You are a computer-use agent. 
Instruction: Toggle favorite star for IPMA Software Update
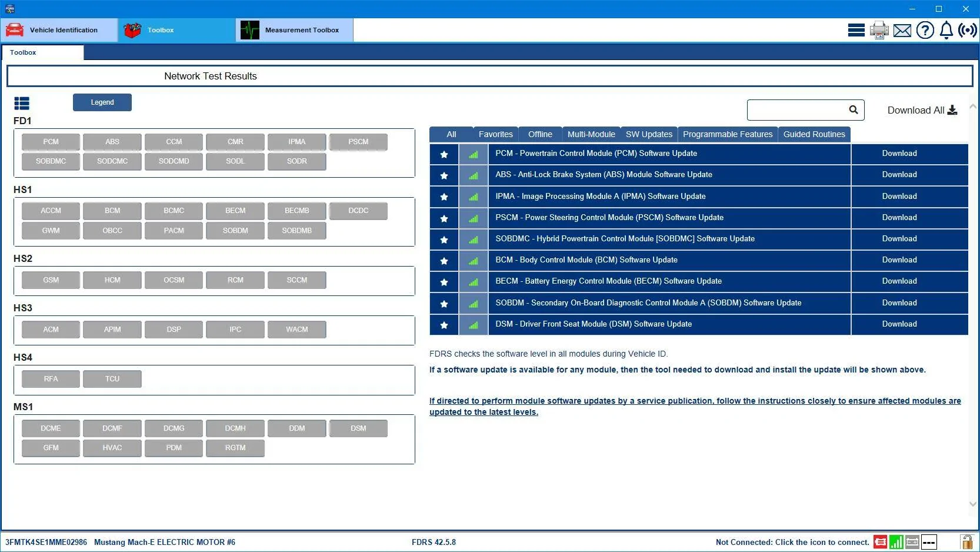tap(444, 197)
